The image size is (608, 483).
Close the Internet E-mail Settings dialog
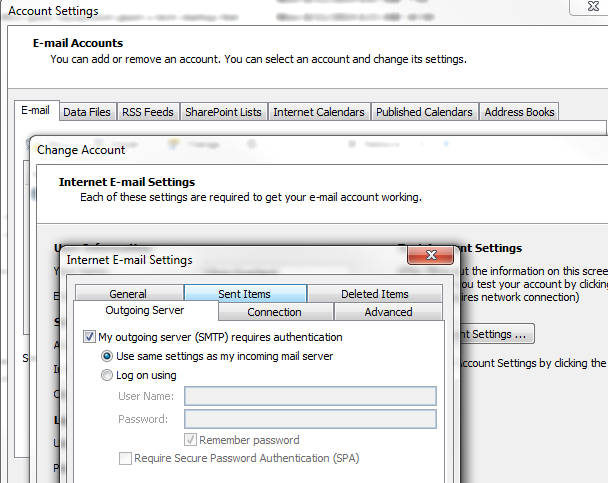(430, 257)
